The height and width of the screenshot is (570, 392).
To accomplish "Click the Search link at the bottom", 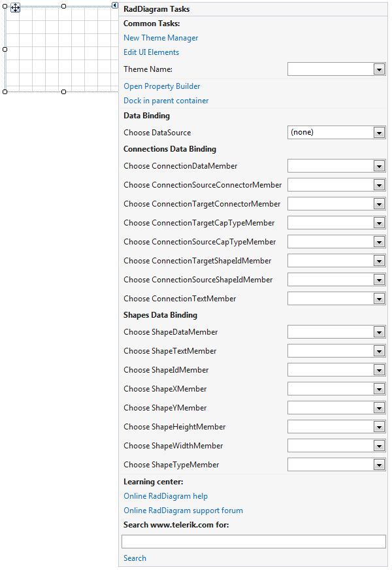I will tap(135, 558).
